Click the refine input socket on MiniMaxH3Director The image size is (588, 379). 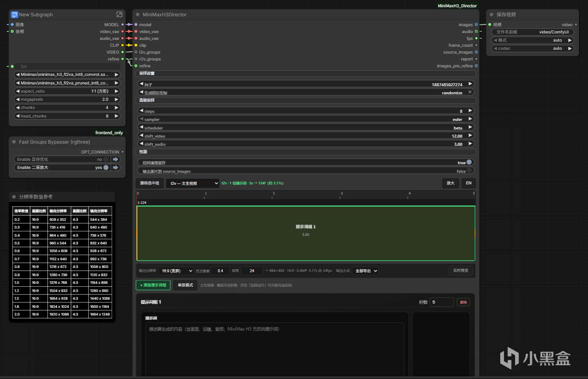tap(136, 66)
